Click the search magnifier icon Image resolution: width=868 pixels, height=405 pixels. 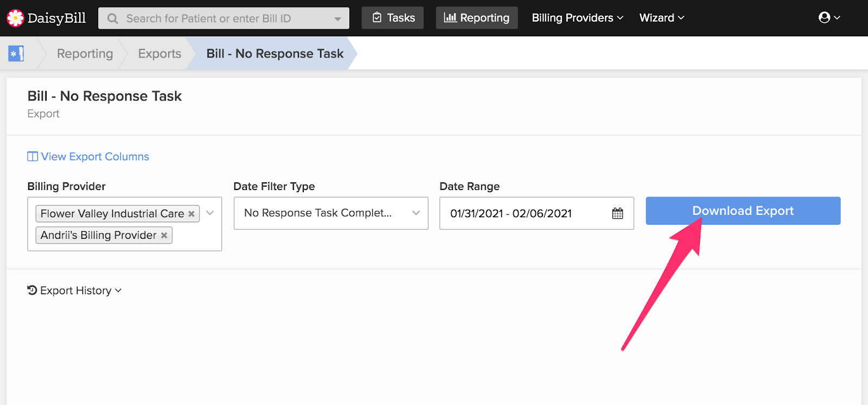pyautogui.click(x=113, y=18)
